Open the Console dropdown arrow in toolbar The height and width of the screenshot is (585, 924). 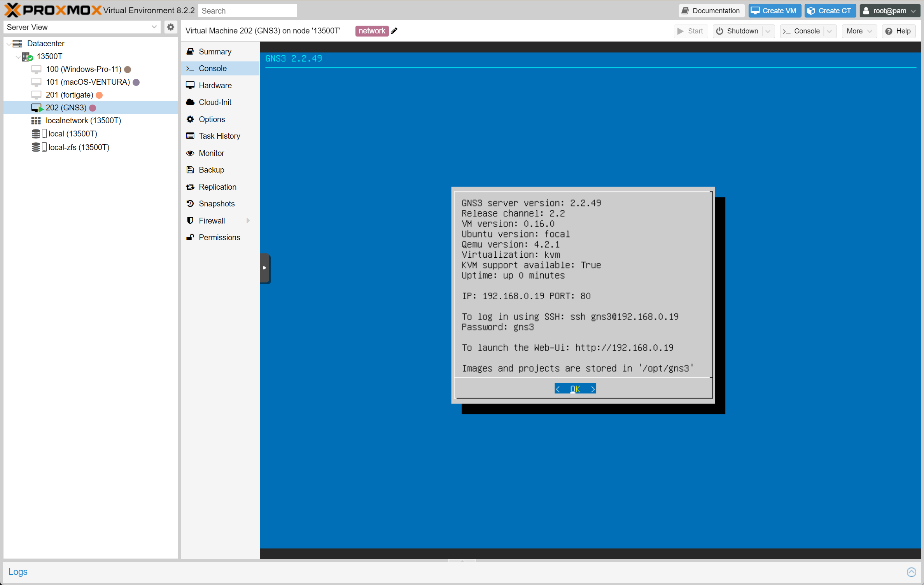829,31
